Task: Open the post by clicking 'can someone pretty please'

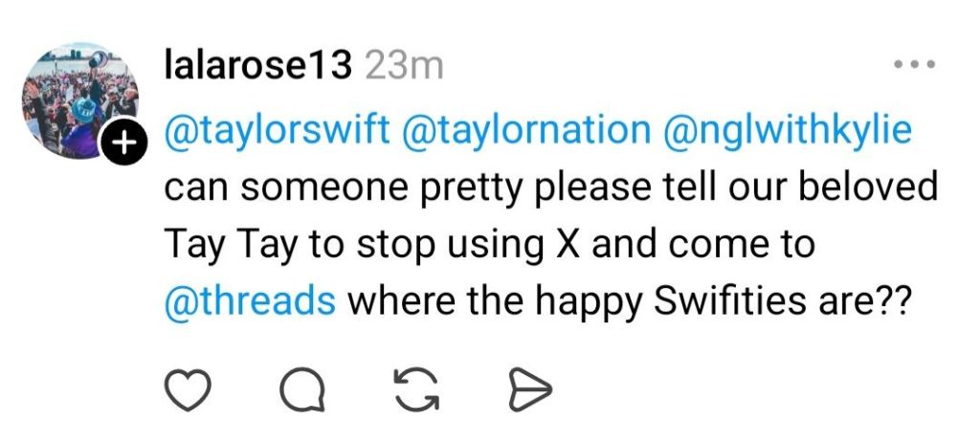Action: point(367,188)
